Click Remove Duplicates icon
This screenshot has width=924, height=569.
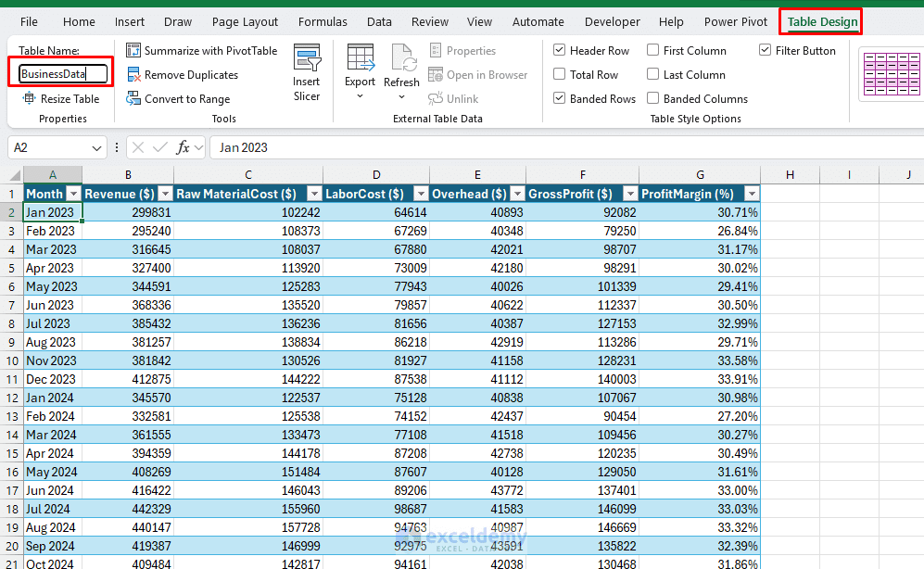click(133, 75)
